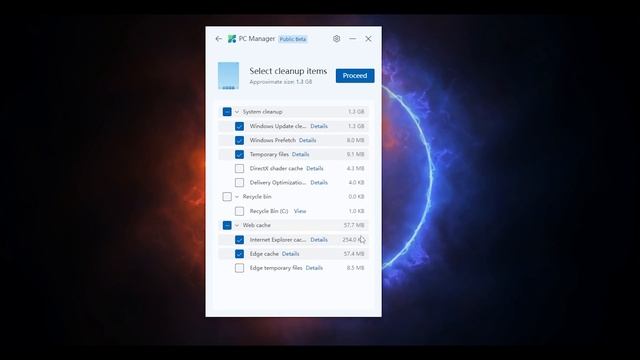The width and height of the screenshot is (640, 360).
Task: Check the Edge temporary files checkbox
Action: (x=240, y=268)
